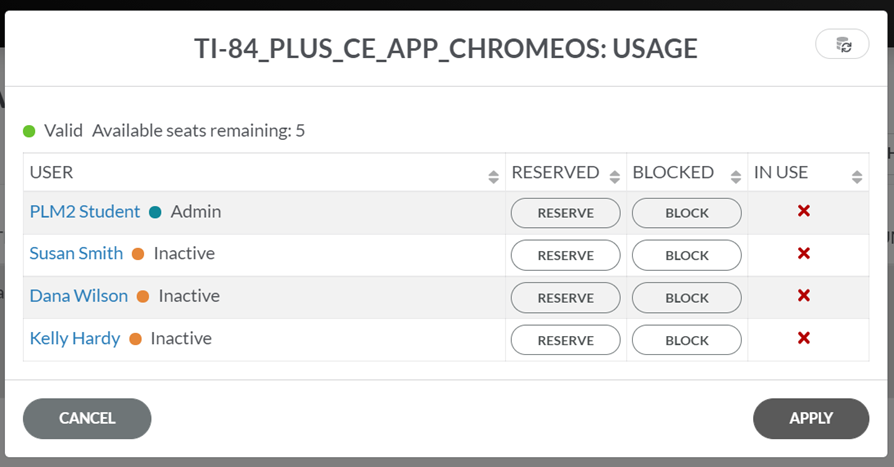Click red X in Dana Wilson row
Screen dimensions: 894x467
tap(803, 296)
